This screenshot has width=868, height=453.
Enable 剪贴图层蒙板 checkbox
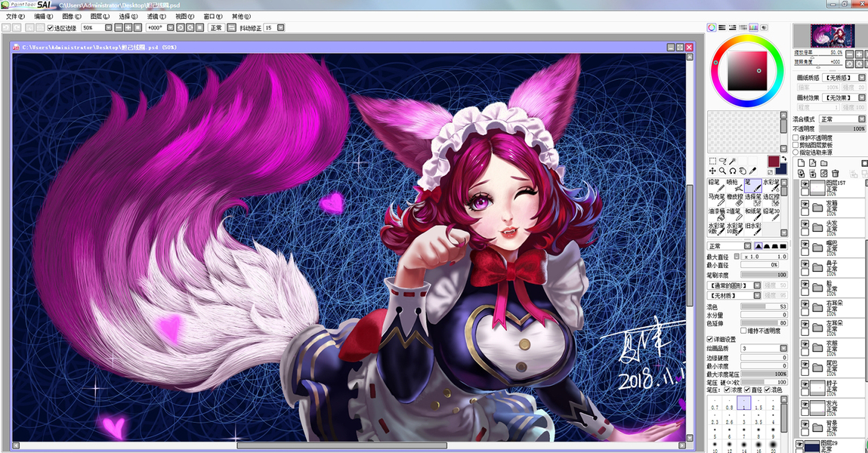[x=796, y=145]
